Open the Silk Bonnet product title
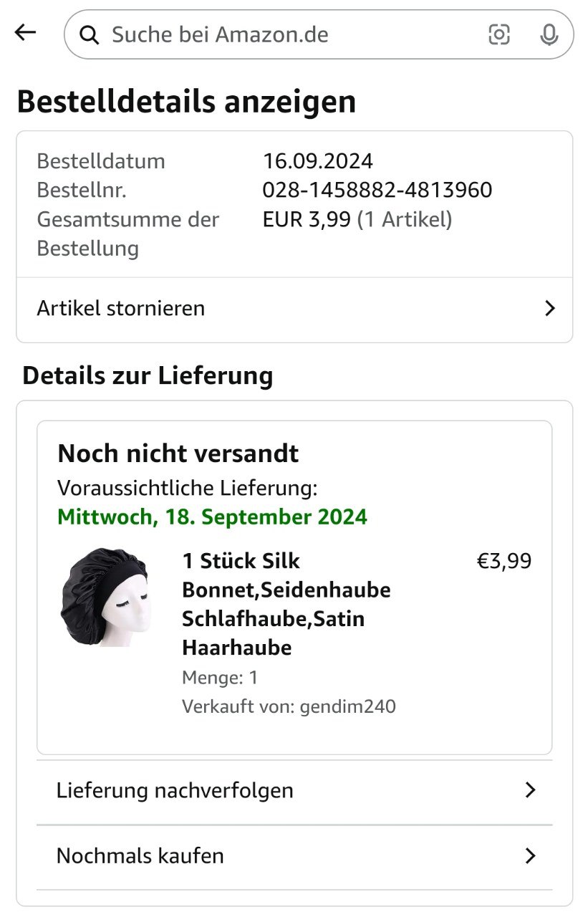This screenshot has width=588, height=917. pos(286,604)
